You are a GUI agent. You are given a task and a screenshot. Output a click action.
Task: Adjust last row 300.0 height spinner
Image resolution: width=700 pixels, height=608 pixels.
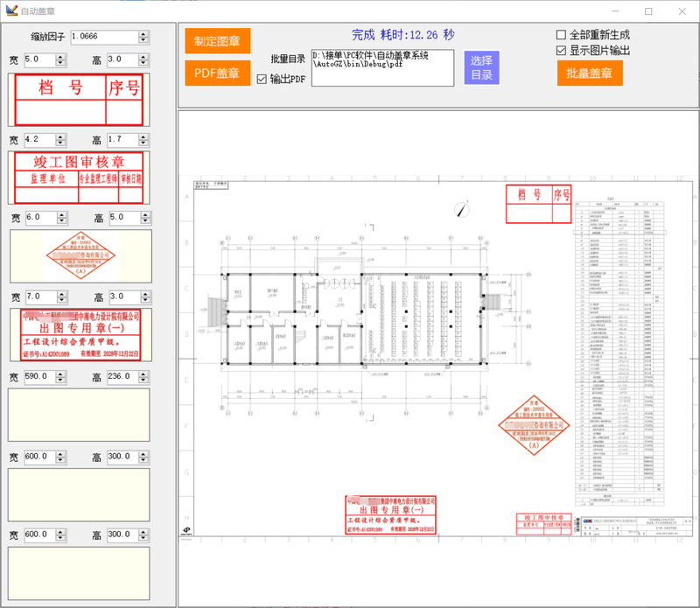pyautogui.click(x=143, y=535)
